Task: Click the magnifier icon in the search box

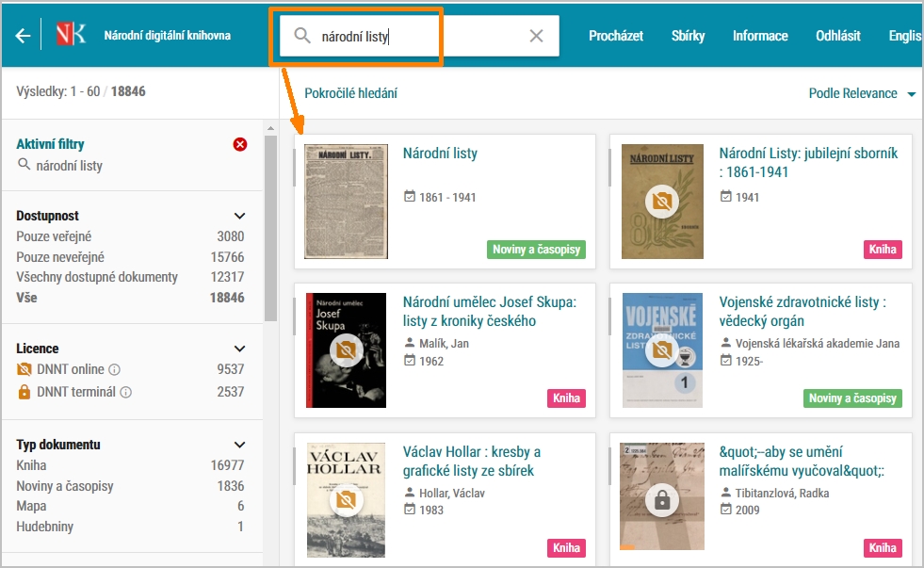Action: [x=302, y=36]
